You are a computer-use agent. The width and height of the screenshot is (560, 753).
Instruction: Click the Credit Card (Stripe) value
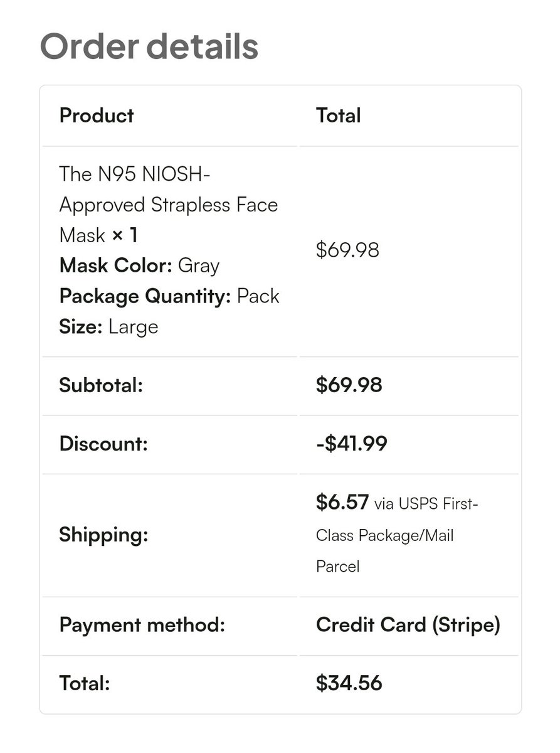point(408,625)
